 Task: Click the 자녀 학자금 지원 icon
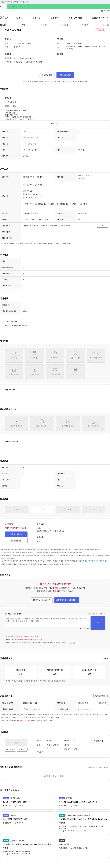96,355
